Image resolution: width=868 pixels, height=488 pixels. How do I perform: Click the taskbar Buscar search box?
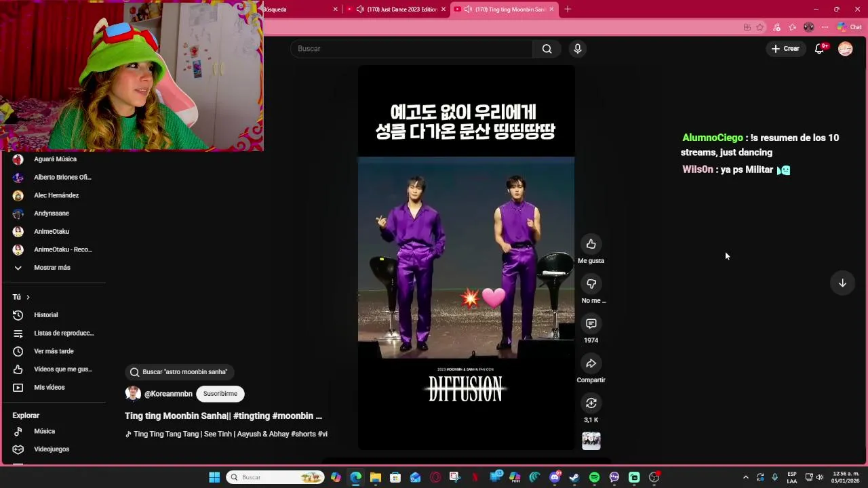275,477
